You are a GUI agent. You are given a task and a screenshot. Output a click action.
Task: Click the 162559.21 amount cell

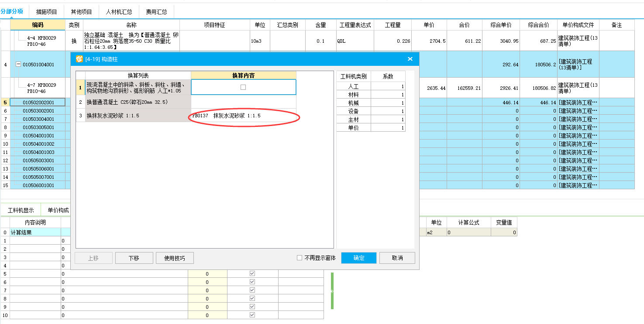coord(465,88)
